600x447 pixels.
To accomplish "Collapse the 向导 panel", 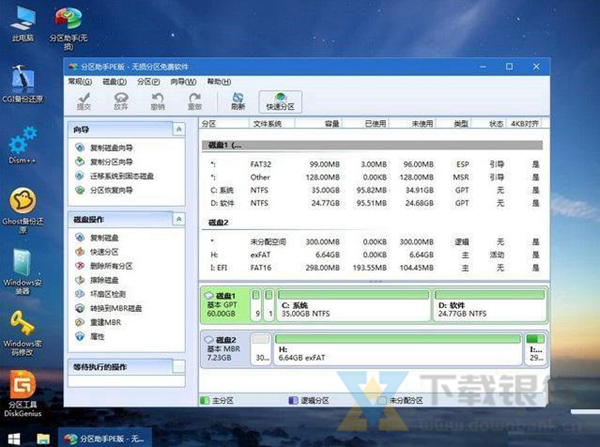I will pyautogui.click(x=179, y=130).
